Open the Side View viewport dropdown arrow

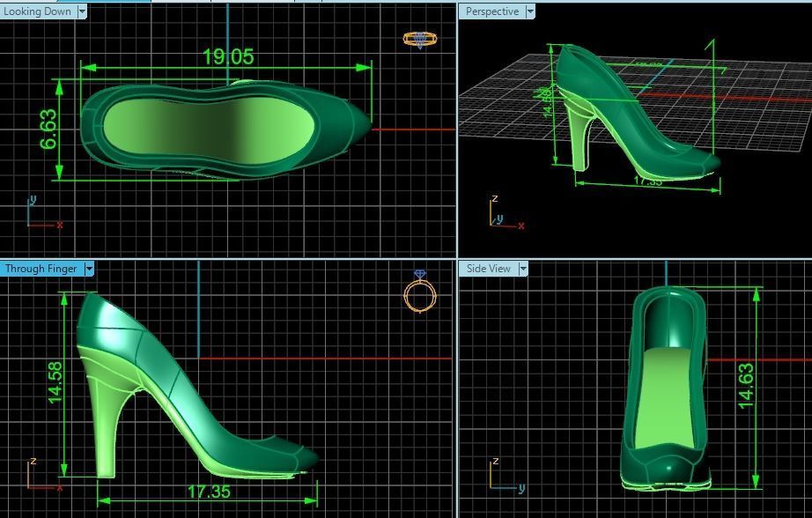pos(523,269)
